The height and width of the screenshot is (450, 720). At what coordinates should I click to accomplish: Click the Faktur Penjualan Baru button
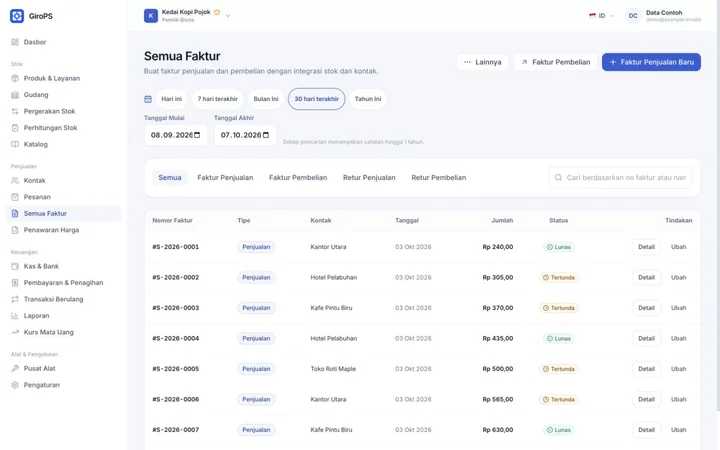(651, 62)
